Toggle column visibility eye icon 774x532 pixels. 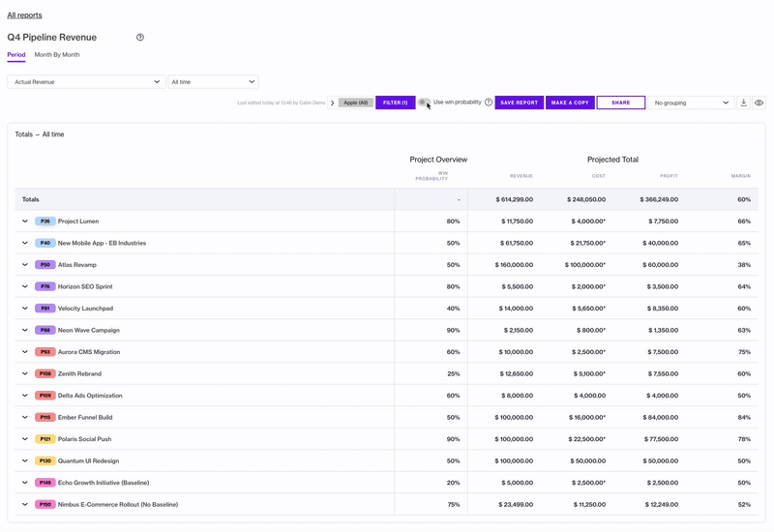759,103
